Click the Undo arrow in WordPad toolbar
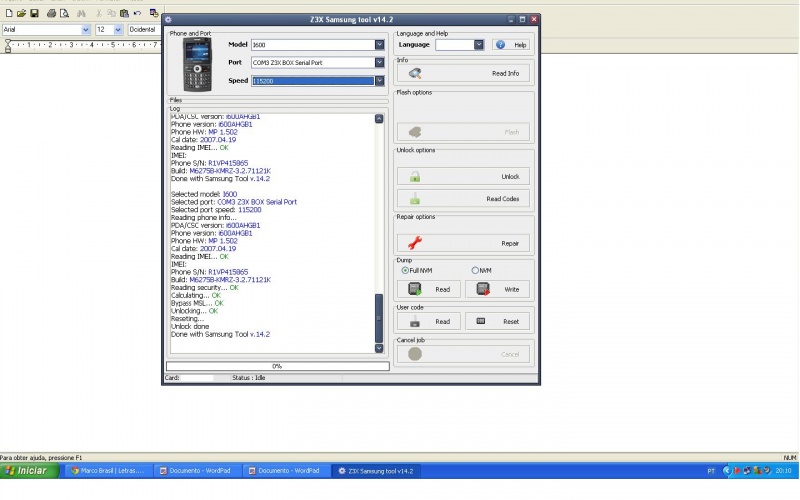The height and width of the screenshot is (500, 800). point(137,13)
